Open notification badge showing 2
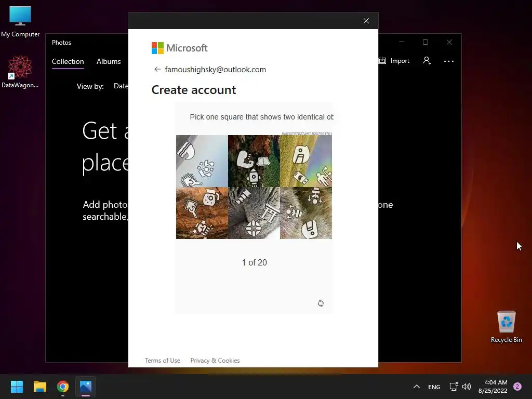532x399 pixels. 517,387
